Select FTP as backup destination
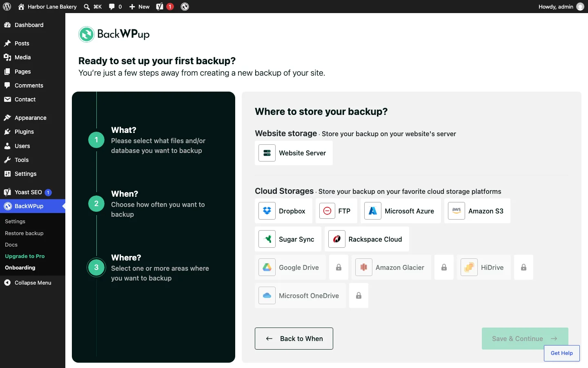The height and width of the screenshot is (368, 588). (x=336, y=211)
